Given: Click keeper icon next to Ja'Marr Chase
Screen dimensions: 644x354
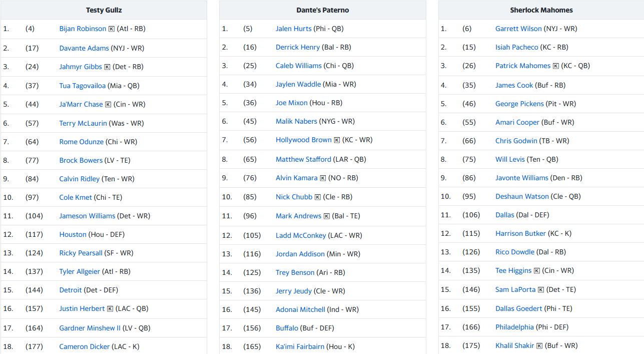Looking at the screenshot, I should (x=108, y=105).
